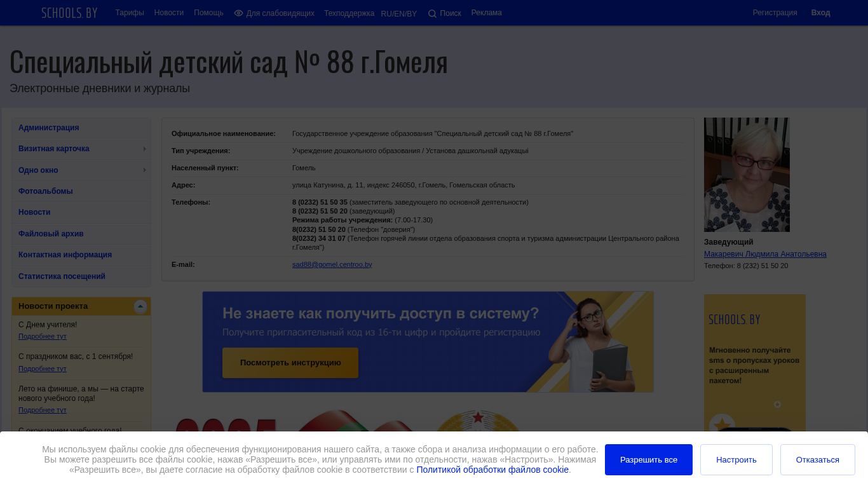The image size is (868, 488).
Task: Click the Посмотреть инструкцию button
Action: (x=290, y=363)
